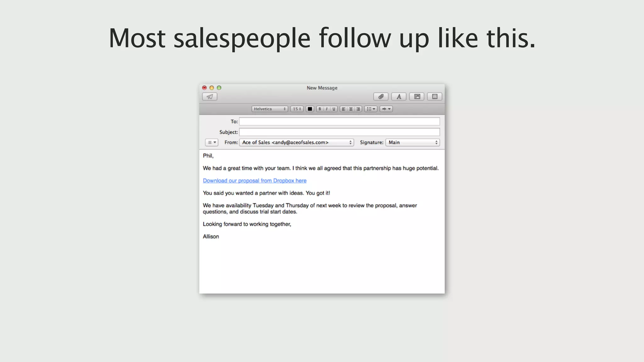Show stationery pane button

coord(435,97)
